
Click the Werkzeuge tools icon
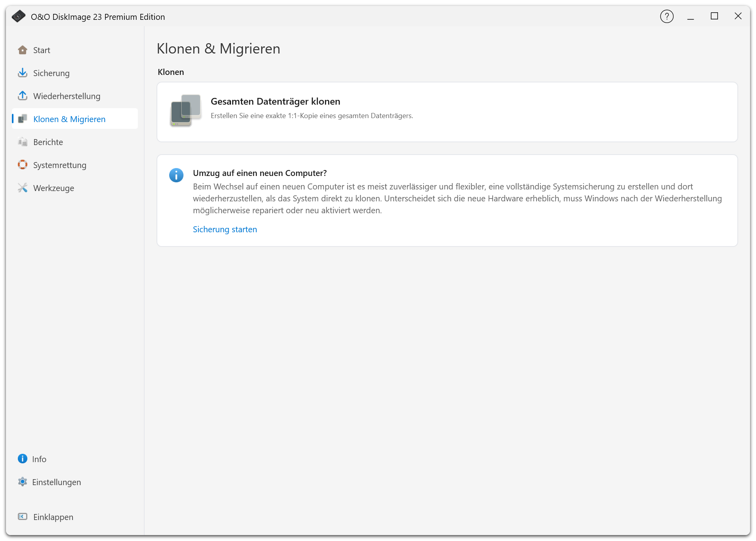coord(23,188)
